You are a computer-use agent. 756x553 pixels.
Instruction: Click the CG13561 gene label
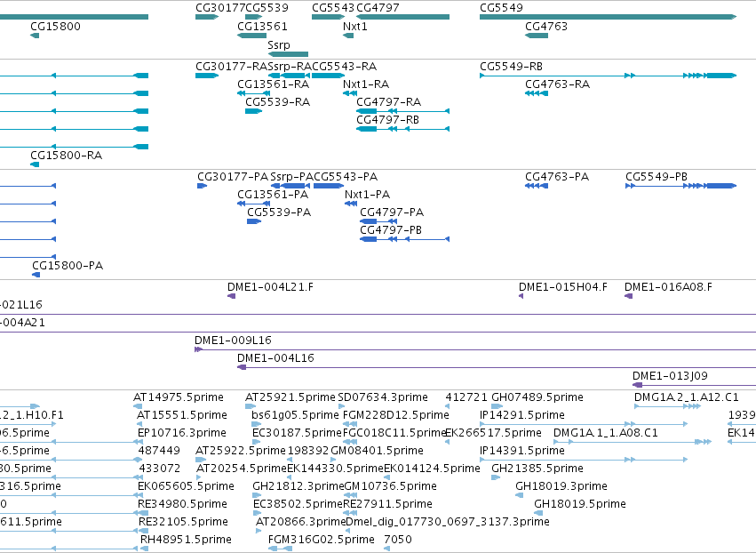click(x=262, y=26)
